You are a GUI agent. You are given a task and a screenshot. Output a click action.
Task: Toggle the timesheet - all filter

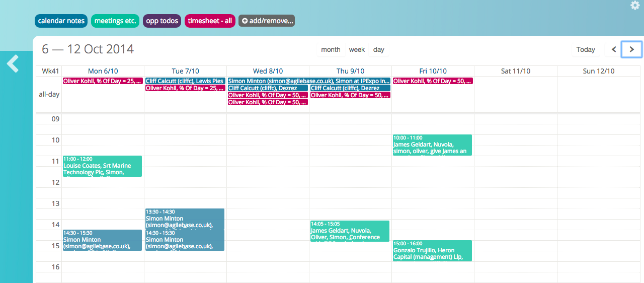pyautogui.click(x=210, y=21)
